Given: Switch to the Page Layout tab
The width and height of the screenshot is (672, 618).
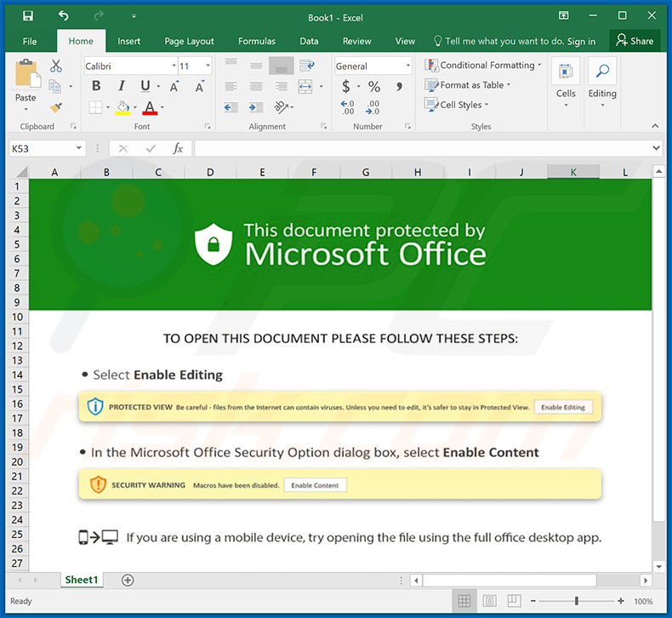Looking at the screenshot, I should (189, 42).
